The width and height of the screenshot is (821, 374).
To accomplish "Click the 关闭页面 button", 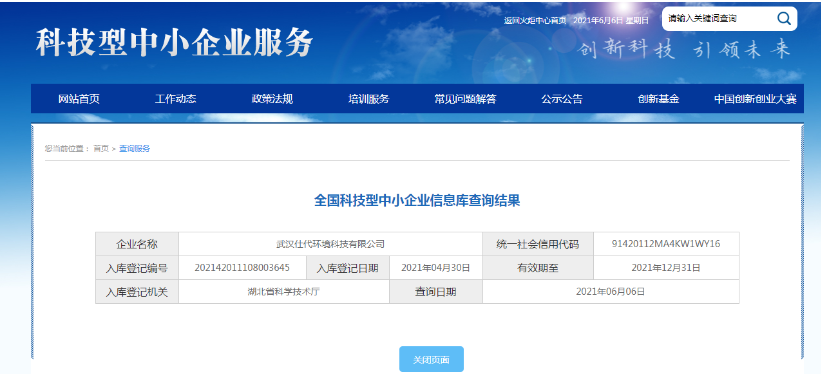I will (x=431, y=360).
